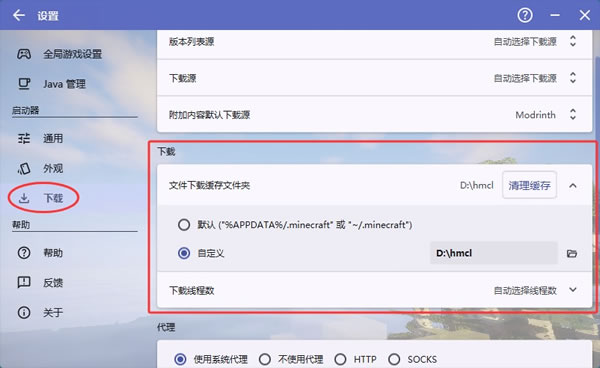Image resolution: width=600 pixels, height=368 pixels.
Task: Click the sliders icon next to 通用
Action: (24, 138)
